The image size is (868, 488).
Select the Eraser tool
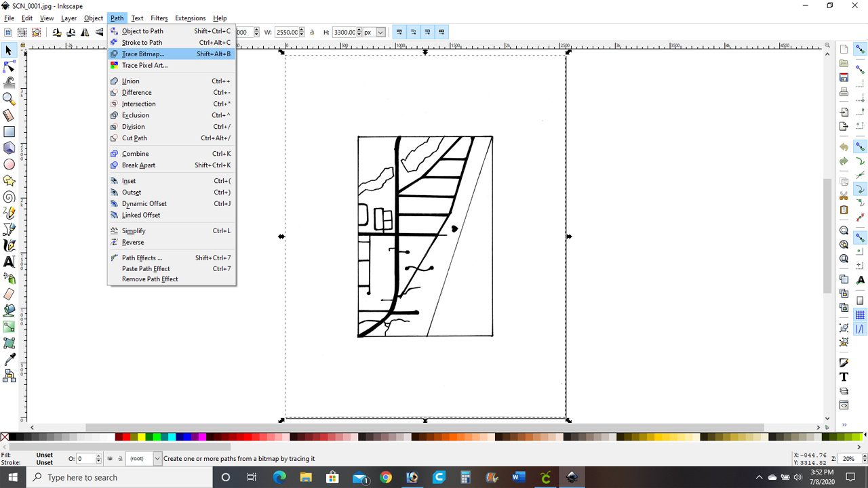pyautogui.click(x=9, y=294)
